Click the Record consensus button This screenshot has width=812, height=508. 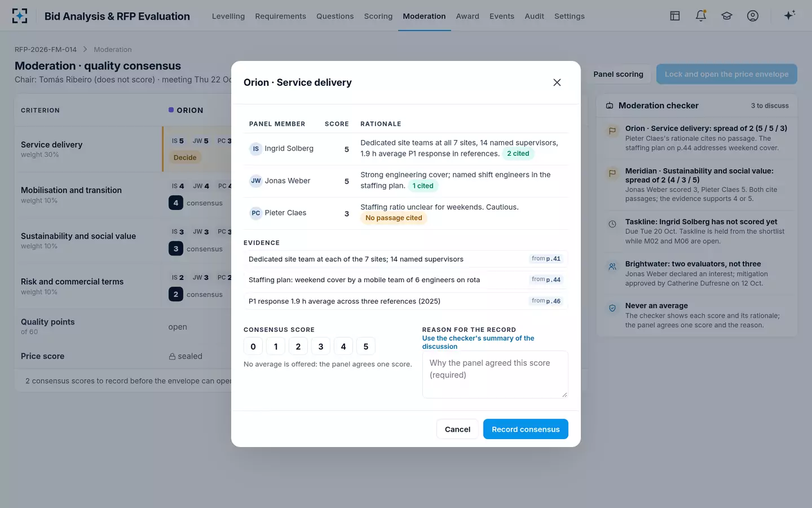click(x=526, y=430)
